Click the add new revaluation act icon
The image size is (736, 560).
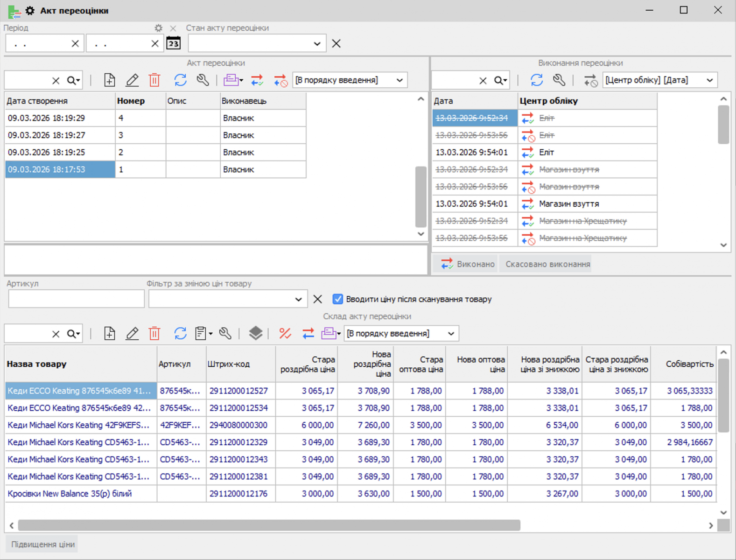coord(109,80)
